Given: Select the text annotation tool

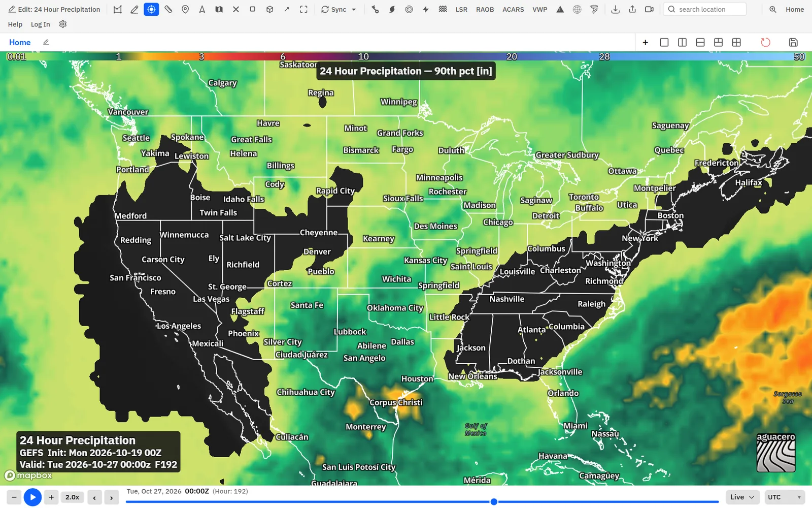Looking at the screenshot, I should (202, 9).
